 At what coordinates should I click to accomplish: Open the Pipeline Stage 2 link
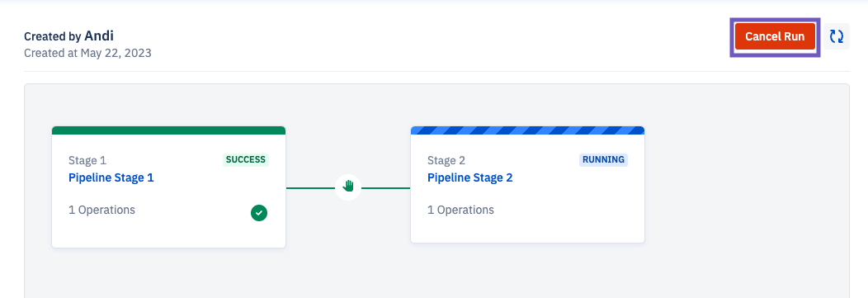[470, 177]
